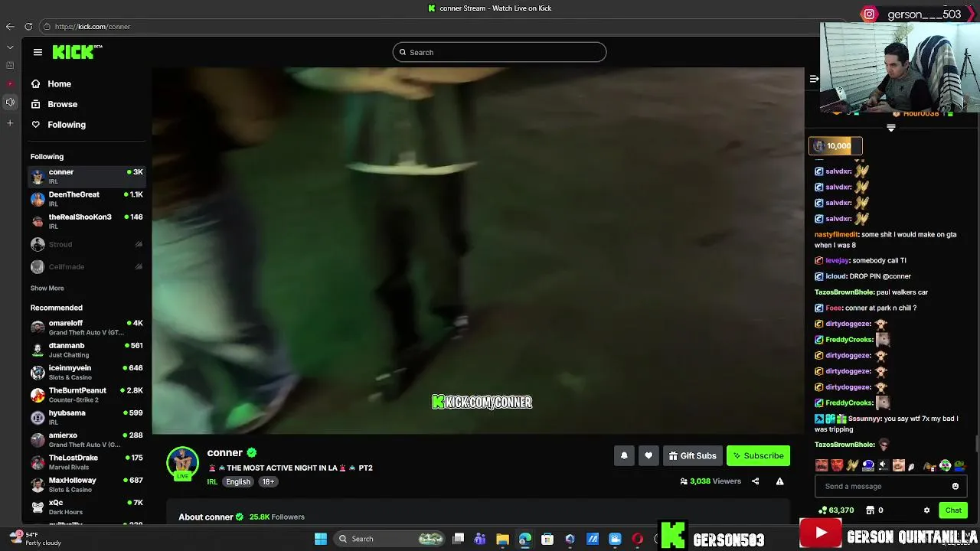Open xQc recommended channel
The width and height of the screenshot is (980, 551).
click(87, 507)
